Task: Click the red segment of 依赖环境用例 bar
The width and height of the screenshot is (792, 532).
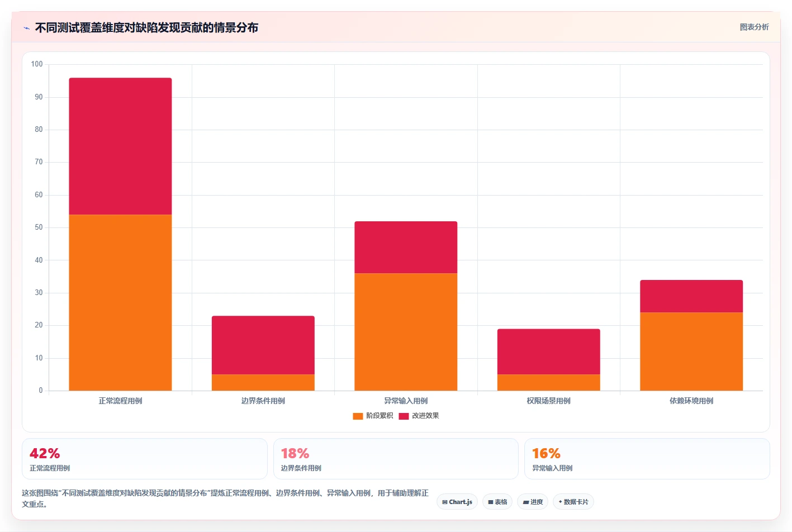Action: pos(691,296)
